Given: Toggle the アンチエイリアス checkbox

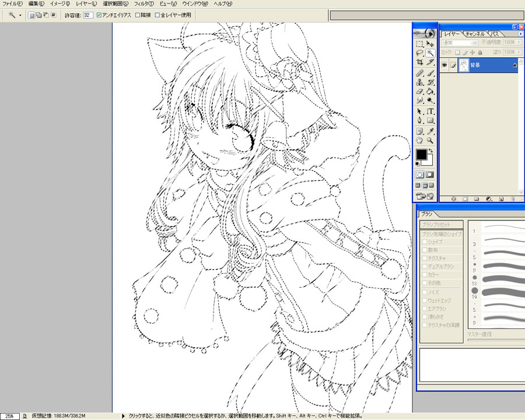Looking at the screenshot, I should pos(99,15).
